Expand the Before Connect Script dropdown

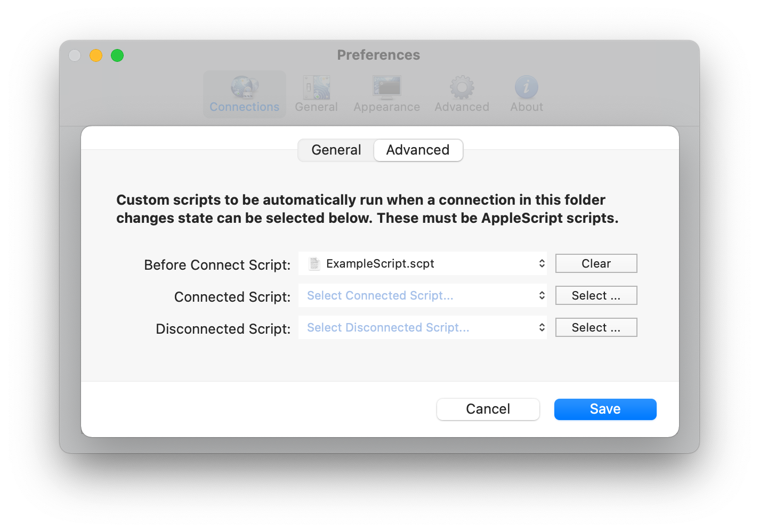pyautogui.click(x=542, y=263)
